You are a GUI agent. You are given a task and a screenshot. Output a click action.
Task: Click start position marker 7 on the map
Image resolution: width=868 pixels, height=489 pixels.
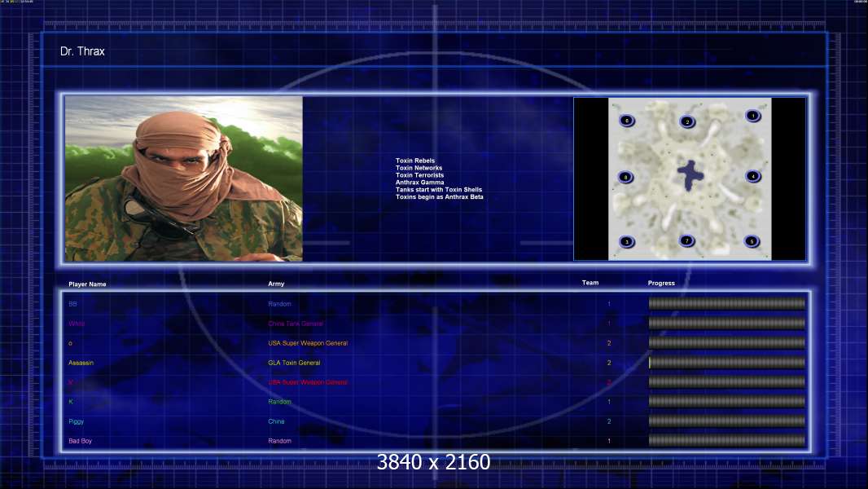[x=686, y=240]
